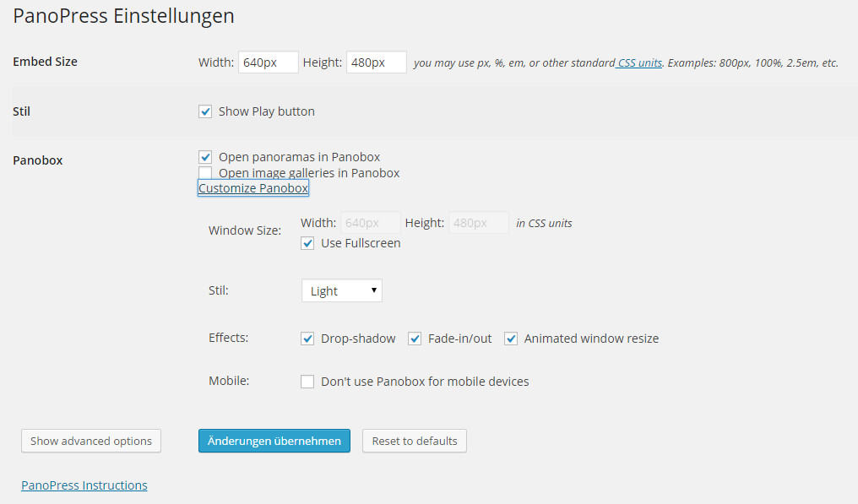Image resolution: width=858 pixels, height=504 pixels.
Task: Toggle the Use Fullscreen checkbox
Action: pyautogui.click(x=307, y=243)
